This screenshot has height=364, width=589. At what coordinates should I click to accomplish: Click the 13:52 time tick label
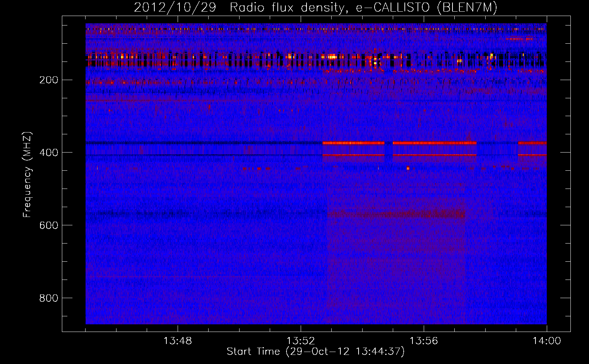click(301, 341)
